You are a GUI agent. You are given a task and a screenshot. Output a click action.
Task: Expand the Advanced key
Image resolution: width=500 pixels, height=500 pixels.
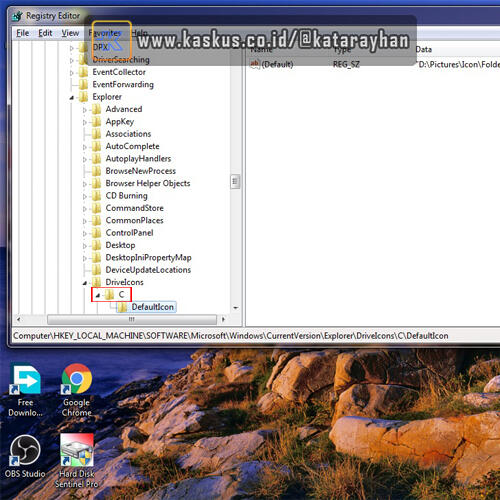point(85,110)
